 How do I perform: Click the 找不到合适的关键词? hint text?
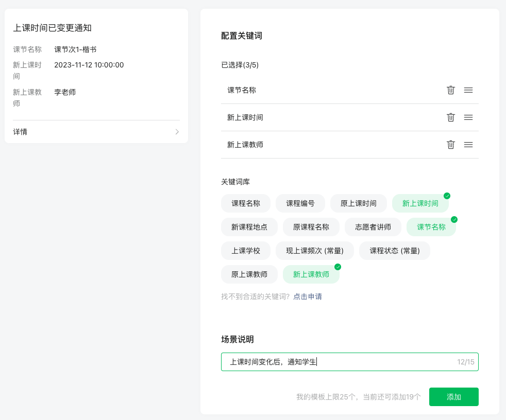pos(255,296)
